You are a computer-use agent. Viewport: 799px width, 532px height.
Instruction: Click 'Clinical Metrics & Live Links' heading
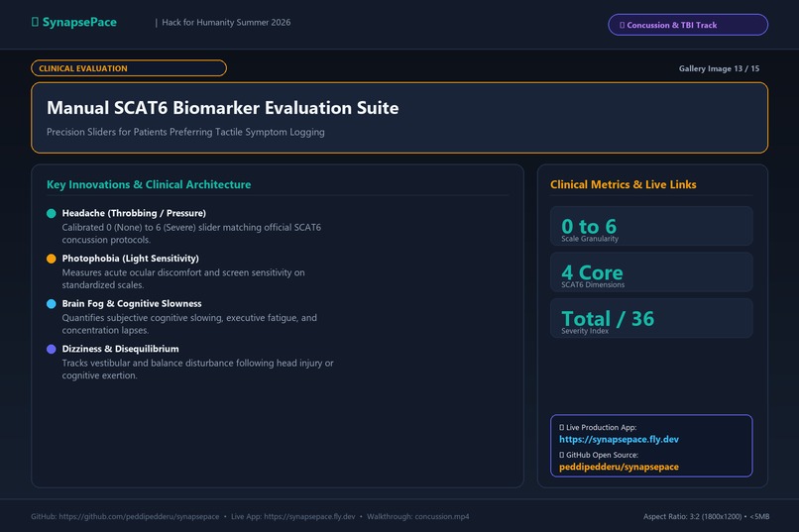(x=624, y=185)
